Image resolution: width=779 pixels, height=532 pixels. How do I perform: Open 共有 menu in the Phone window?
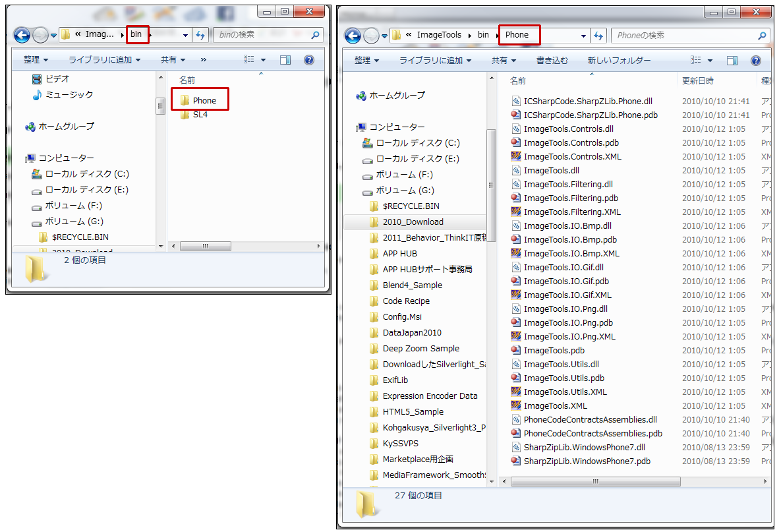504,61
